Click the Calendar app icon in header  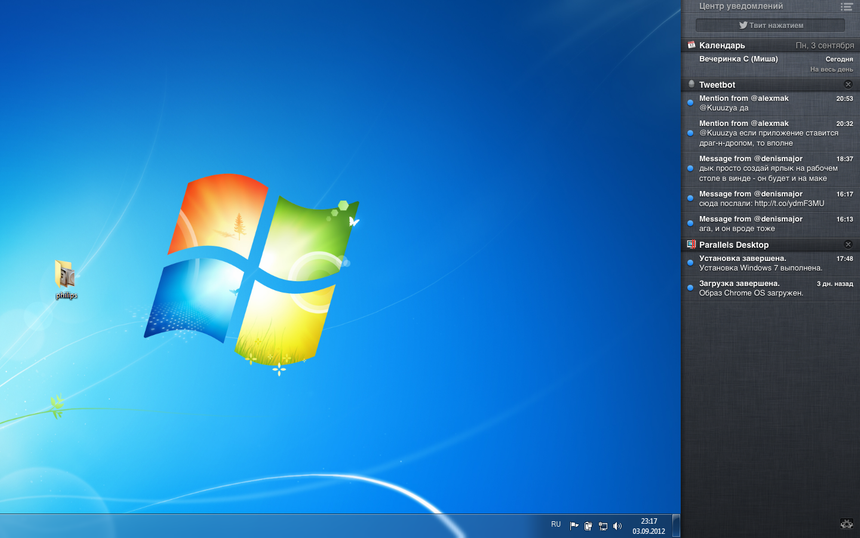pos(691,45)
